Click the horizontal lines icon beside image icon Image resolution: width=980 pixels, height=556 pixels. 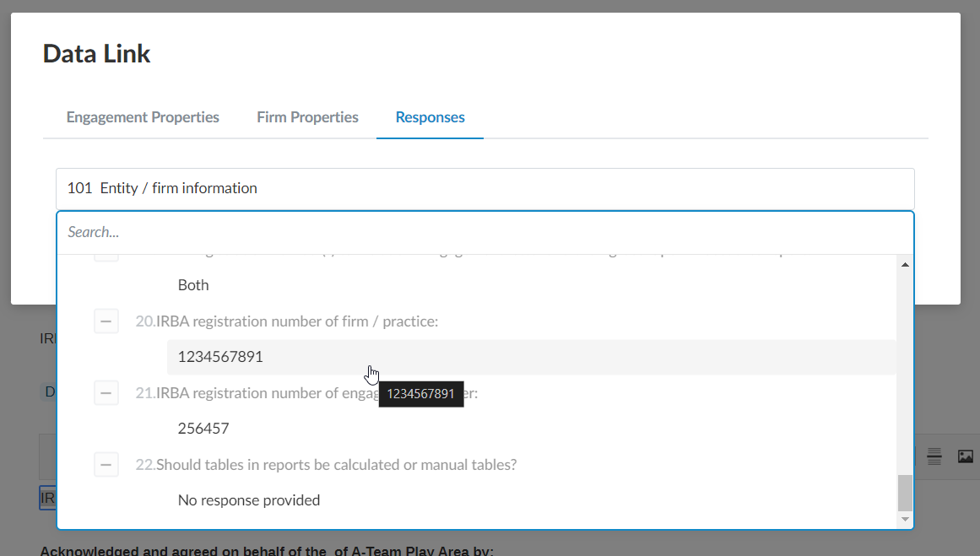pyautogui.click(x=934, y=456)
